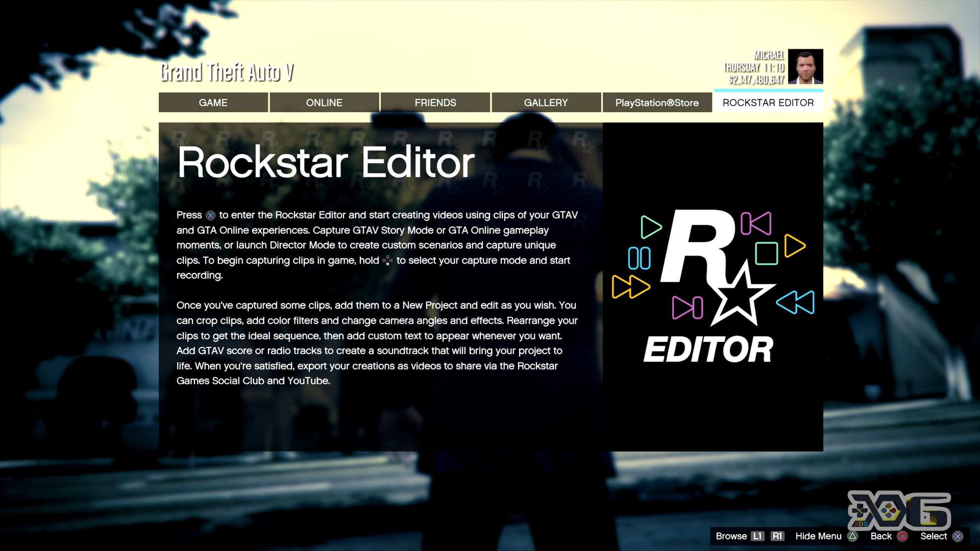
Task: Click the cross button icon in description text
Action: tap(211, 215)
